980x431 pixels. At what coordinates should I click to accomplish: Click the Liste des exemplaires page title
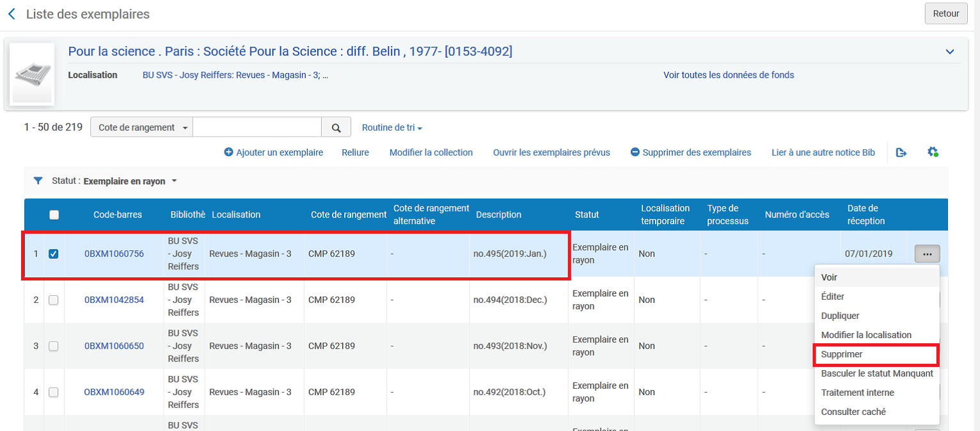tap(88, 14)
